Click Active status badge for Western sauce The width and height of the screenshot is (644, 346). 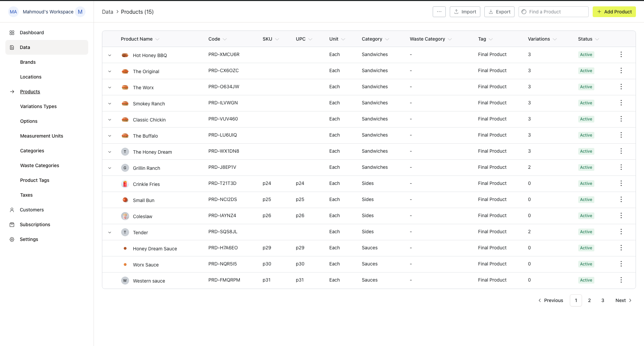(586, 280)
